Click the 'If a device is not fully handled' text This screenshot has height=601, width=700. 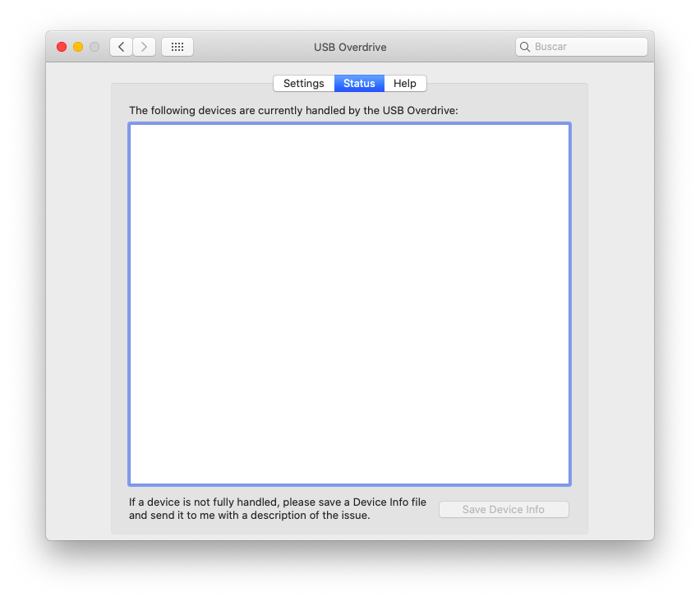coord(277,509)
